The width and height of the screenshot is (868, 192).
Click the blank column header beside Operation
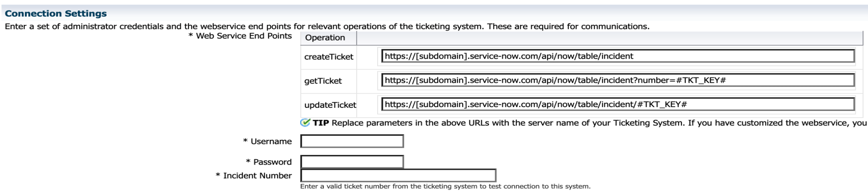(609, 38)
